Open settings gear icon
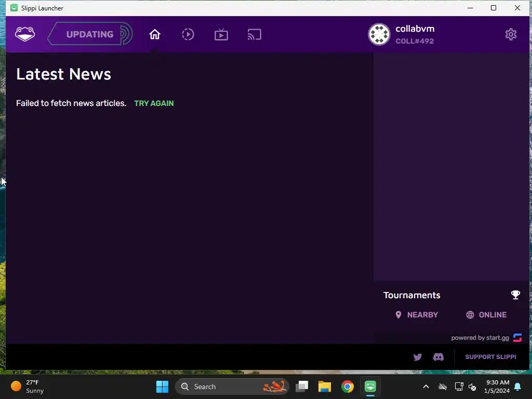This screenshot has width=532, height=399. pyautogui.click(x=511, y=34)
